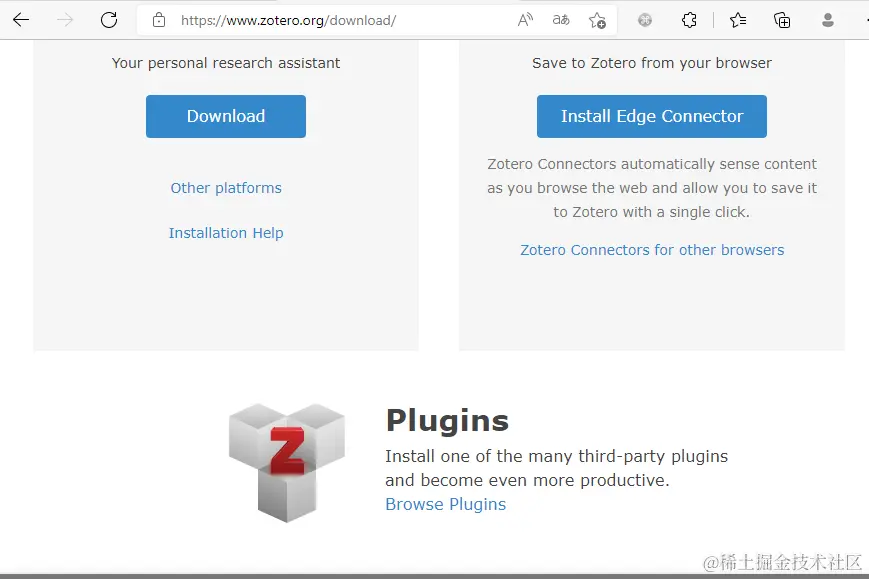Click the address bar URL
This screenshot has height=579, width=869.
tap(288, 21)
